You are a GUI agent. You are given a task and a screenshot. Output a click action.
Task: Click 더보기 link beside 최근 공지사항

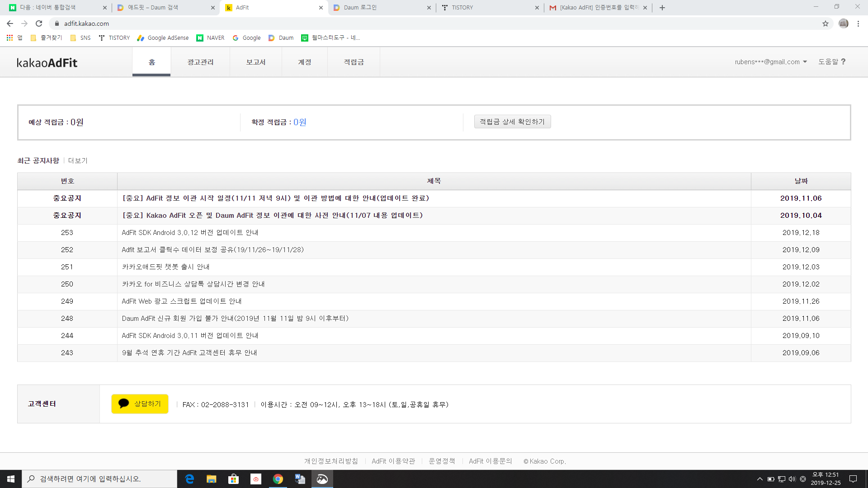78,160
